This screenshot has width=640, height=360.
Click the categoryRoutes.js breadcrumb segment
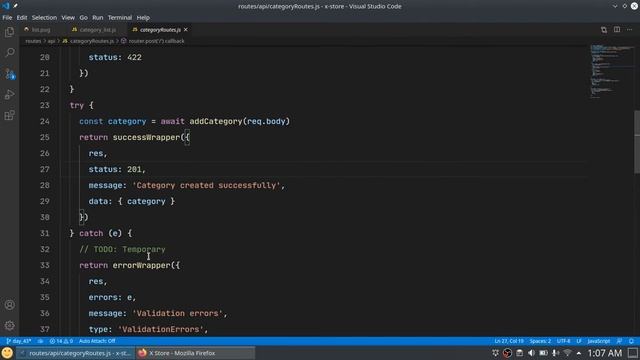point(89,41)
